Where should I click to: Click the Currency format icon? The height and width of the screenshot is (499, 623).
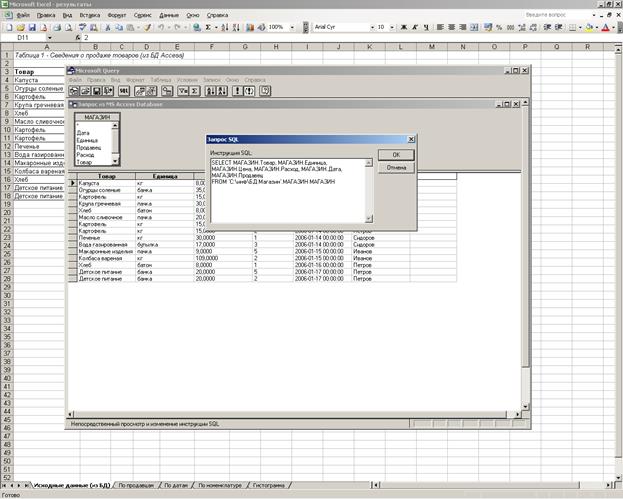pos(488,27)
